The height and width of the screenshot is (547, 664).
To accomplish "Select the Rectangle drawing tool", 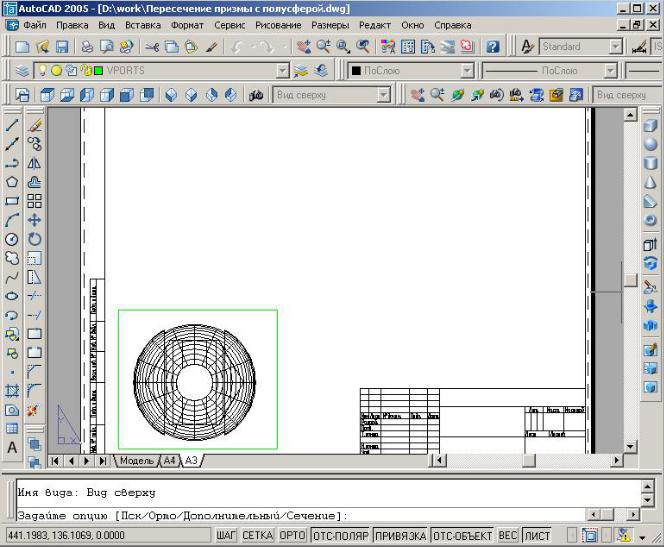I will pyautogui.click(x=12, y=201).
